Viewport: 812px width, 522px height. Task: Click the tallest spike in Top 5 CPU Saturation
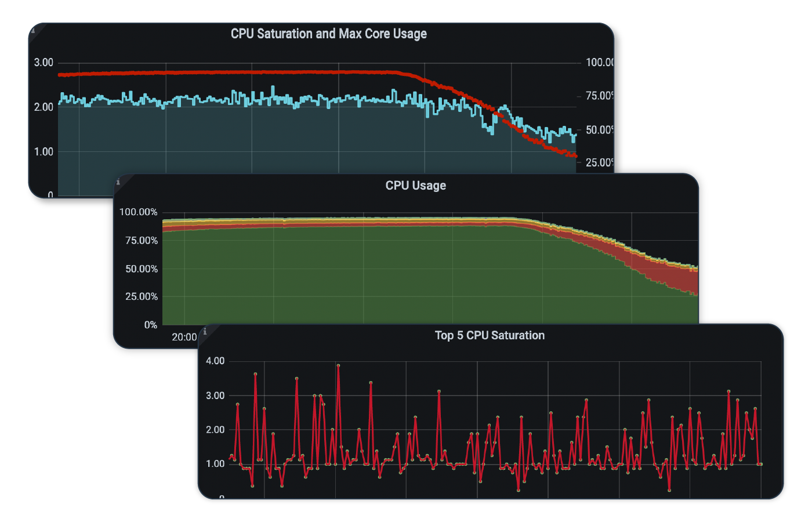pyautogui.click(x=339, y=365)
